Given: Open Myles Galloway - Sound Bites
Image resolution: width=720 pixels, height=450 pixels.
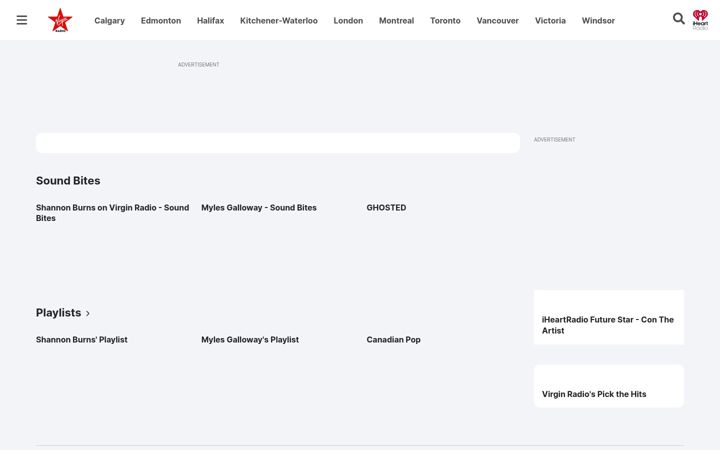Looking at the screenshot, I should [x=259, y=208].
